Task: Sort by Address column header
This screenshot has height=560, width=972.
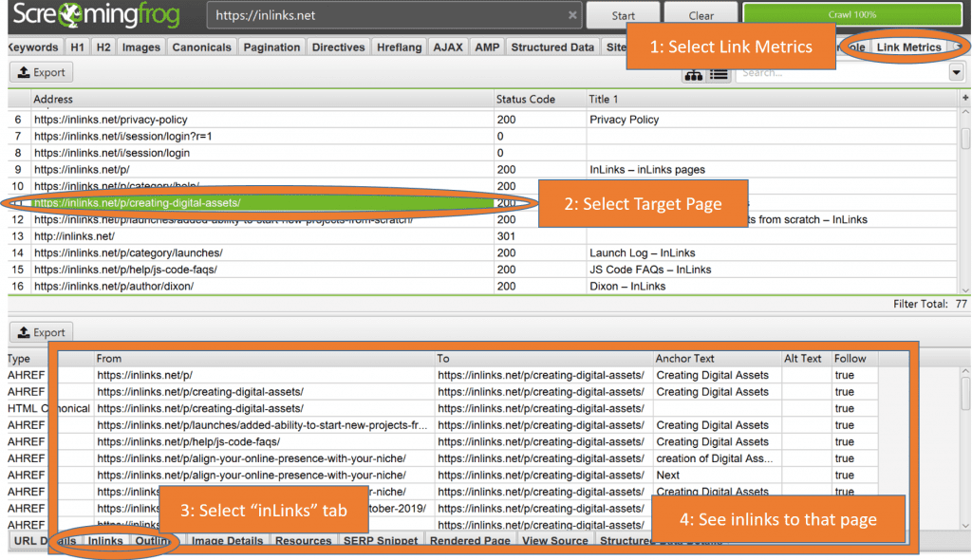Action: pyautogui.click(x=262, y=100)
